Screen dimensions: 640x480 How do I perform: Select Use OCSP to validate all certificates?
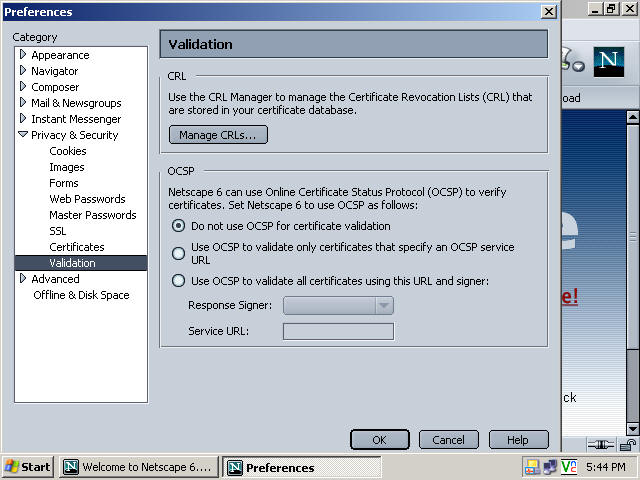click(178, 281)
